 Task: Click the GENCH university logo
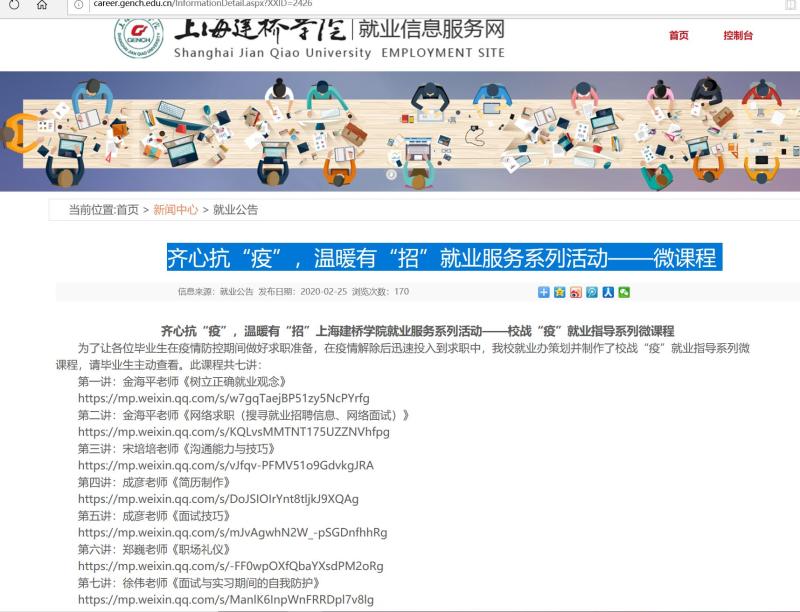pos(138,33)
